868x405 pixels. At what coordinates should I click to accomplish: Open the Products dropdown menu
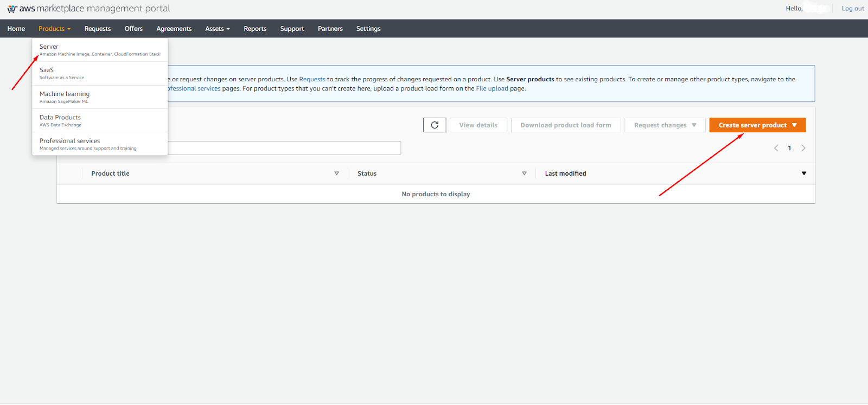click(x=54, y=29)
